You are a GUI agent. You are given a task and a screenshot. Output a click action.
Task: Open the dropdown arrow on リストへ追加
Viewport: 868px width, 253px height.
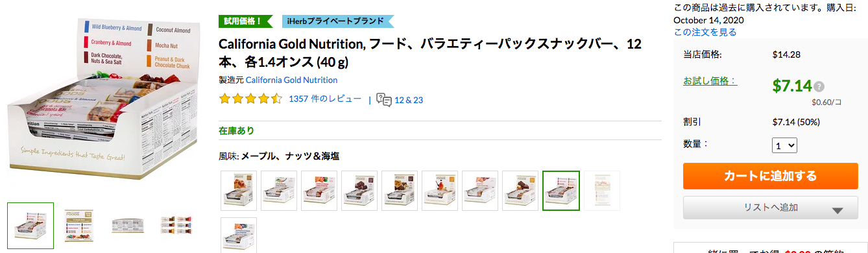(836, 210)
